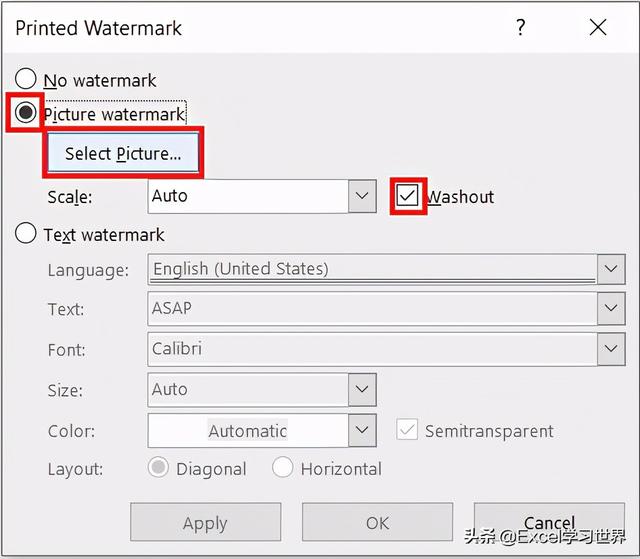Select the Diagonal layout option

[159, 468]
